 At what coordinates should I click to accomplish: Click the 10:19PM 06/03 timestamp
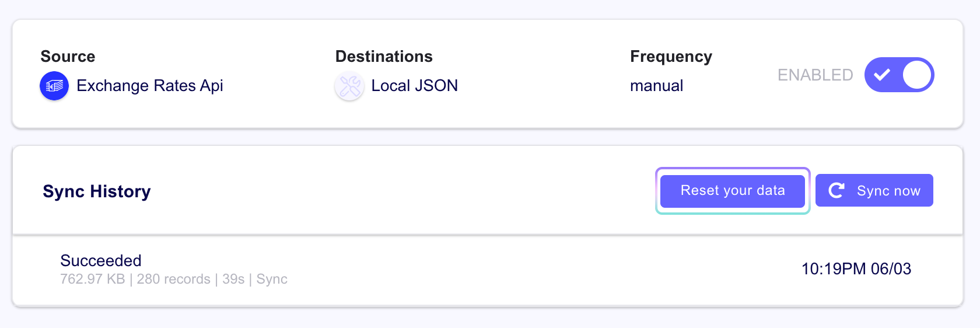(x=856, y=269)
